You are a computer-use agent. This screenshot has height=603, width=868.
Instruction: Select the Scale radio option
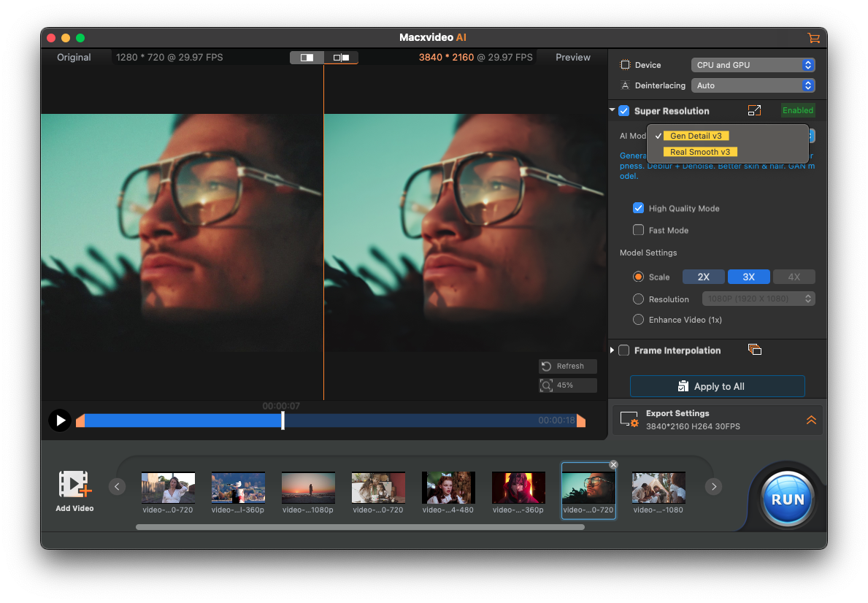(638, 276)
